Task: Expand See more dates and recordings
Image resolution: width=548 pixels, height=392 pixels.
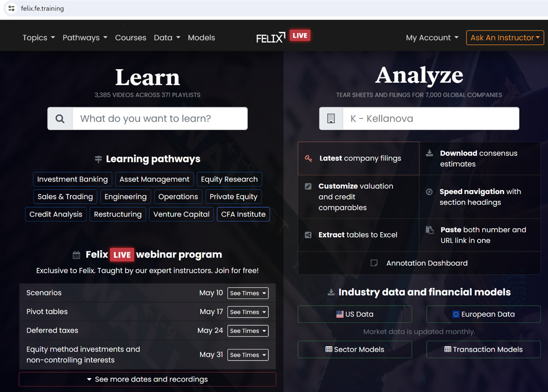Action: (x=147, y=379)
